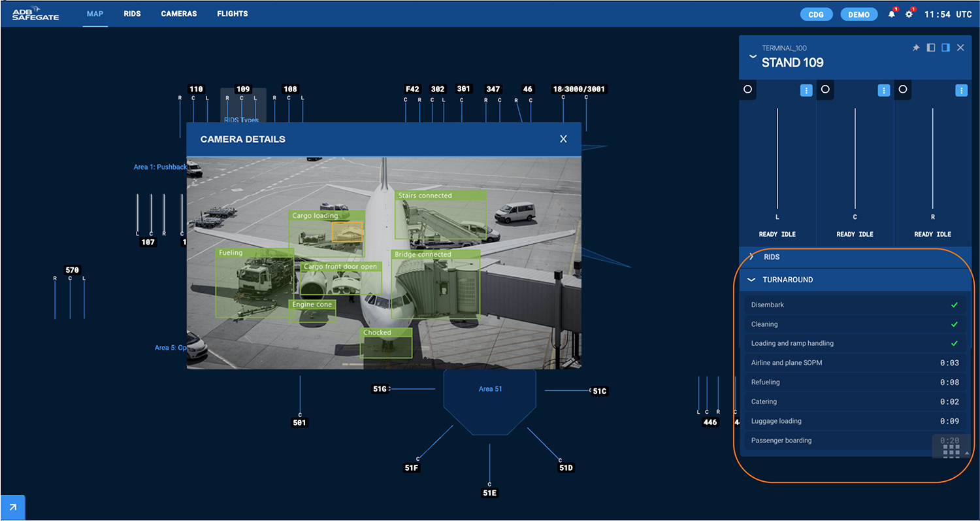This screenshot has width=980, height=521.
Task: Select the circle indicator above dock C
Action: 825,90
